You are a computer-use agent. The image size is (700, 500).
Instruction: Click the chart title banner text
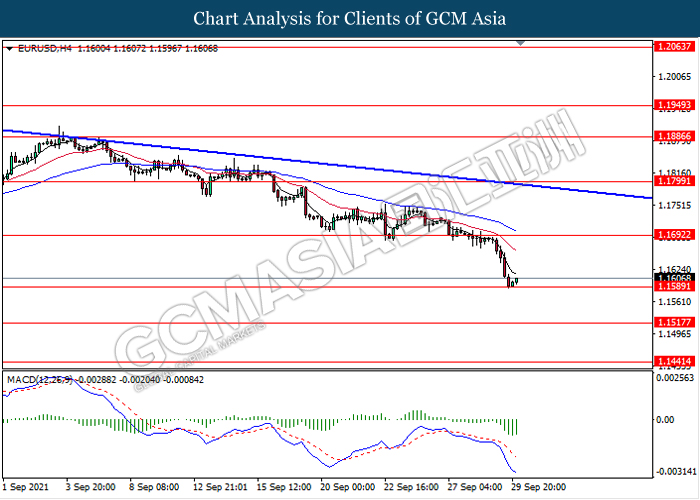click(x=349, y=19)
